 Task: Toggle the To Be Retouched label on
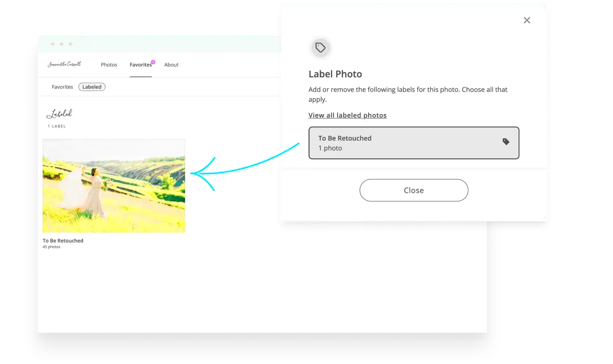tap(414, 143)
